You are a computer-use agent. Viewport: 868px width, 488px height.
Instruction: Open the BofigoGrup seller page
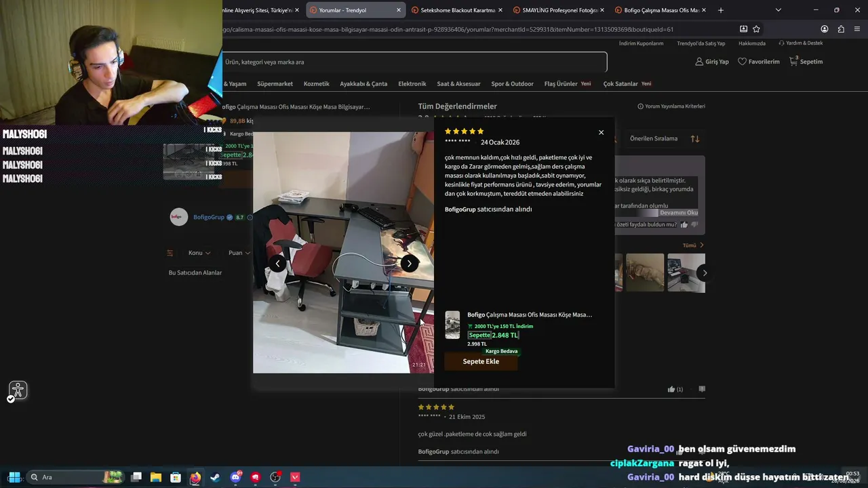[x=209, y=218]
